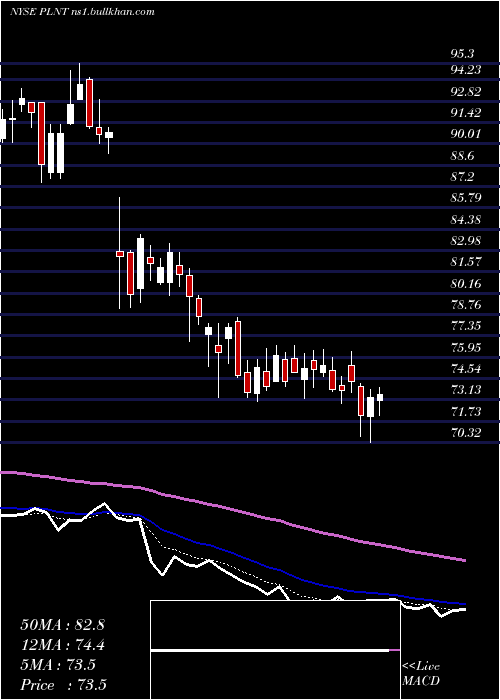
Task: Click the 82.98 price axis label
Action: point(466,241)
